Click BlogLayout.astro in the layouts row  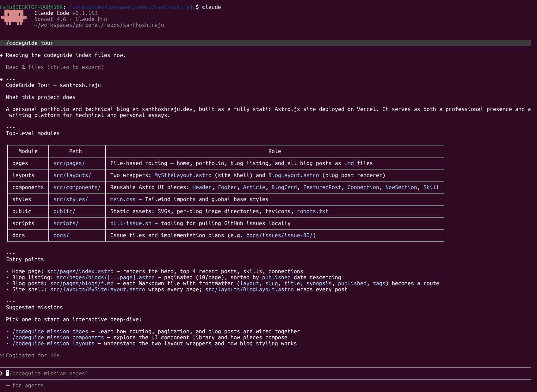point(293,175)
